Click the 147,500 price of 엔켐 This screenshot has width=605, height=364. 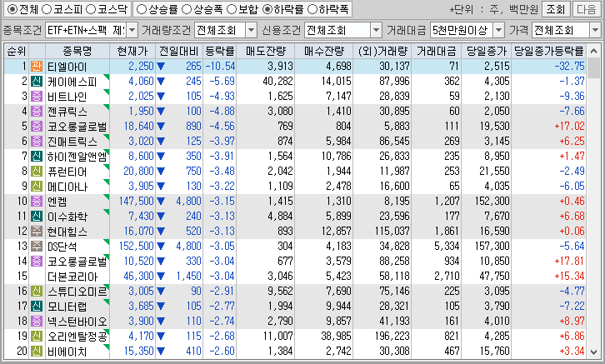(136, 202)
